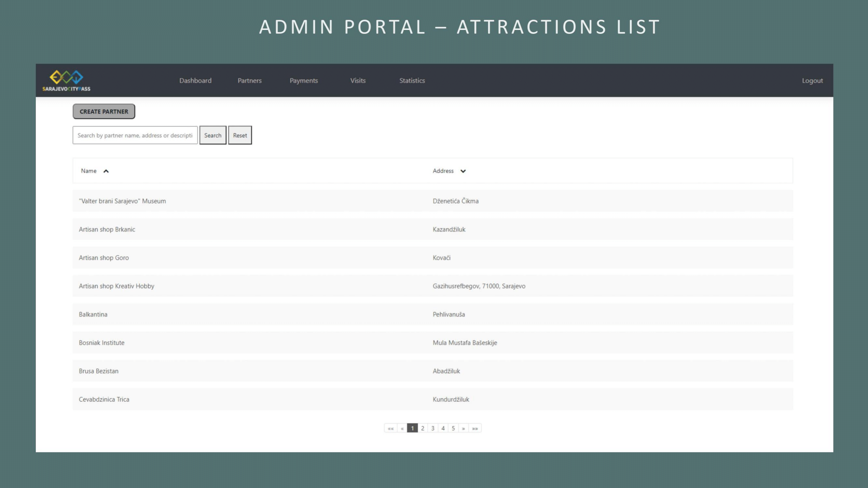Focus the partner search input field
The height and width of the screenshot is (488, 868).
pos(135,135)
